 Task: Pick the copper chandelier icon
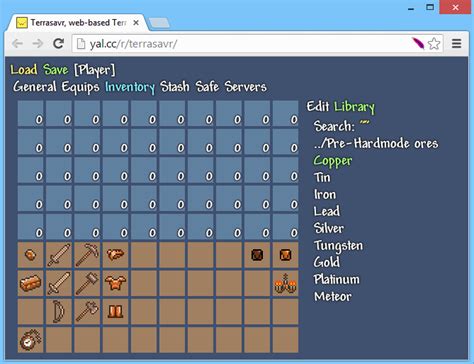tap(285, 284)
